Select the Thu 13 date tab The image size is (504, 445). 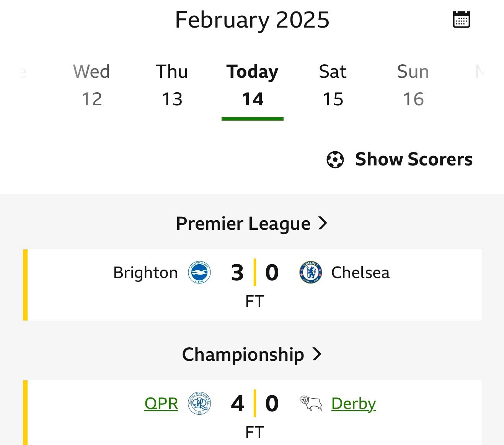(x=172, y=85)
